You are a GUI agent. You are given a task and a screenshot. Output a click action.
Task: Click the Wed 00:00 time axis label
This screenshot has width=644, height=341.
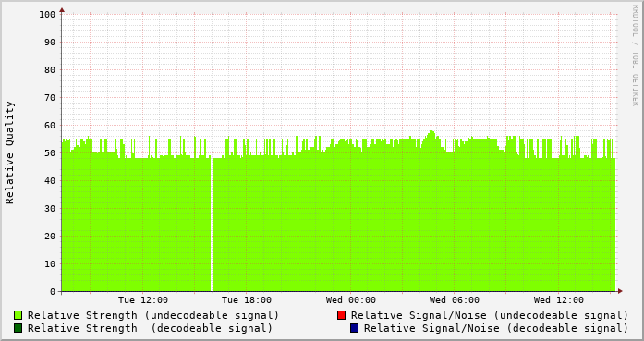351,300
